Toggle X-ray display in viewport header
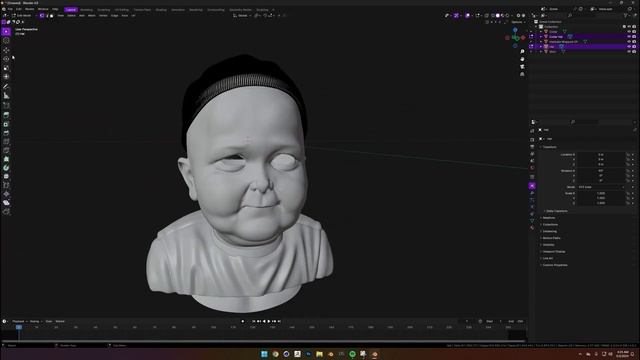 click(486, 16)
